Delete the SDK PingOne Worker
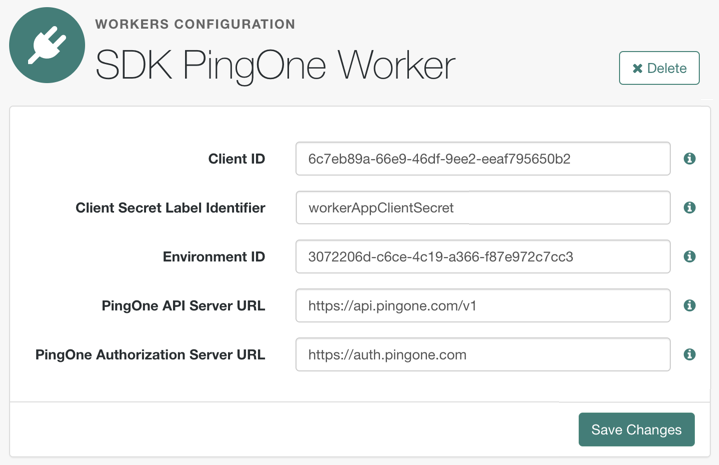 click(x=659, y=68)
